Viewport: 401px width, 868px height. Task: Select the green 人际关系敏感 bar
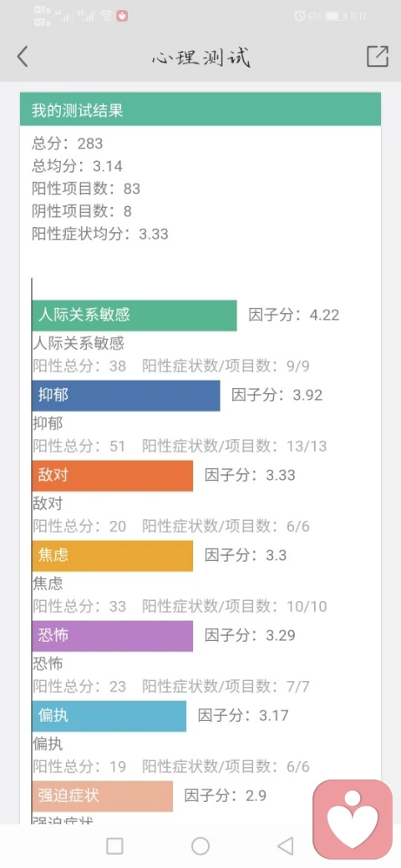135,315
